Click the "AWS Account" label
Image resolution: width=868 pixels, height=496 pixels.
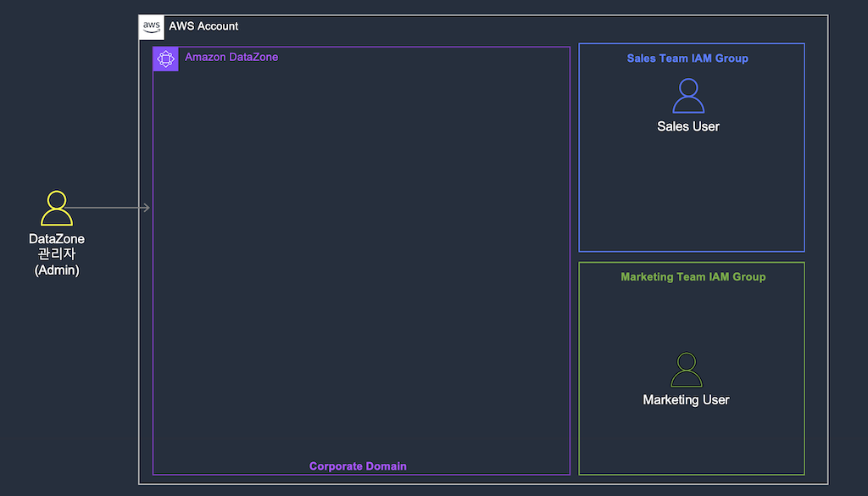[x=203, y=26]
